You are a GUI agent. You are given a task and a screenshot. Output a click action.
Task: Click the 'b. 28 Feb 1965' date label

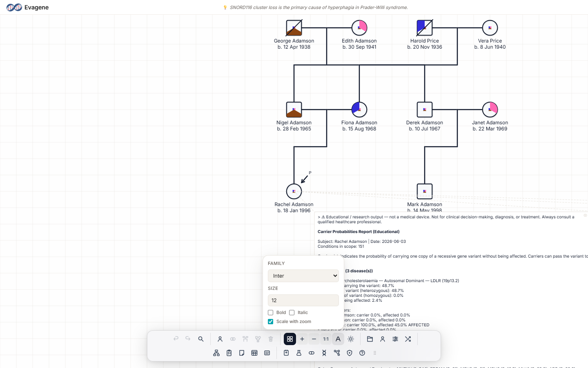pos(294,129)
